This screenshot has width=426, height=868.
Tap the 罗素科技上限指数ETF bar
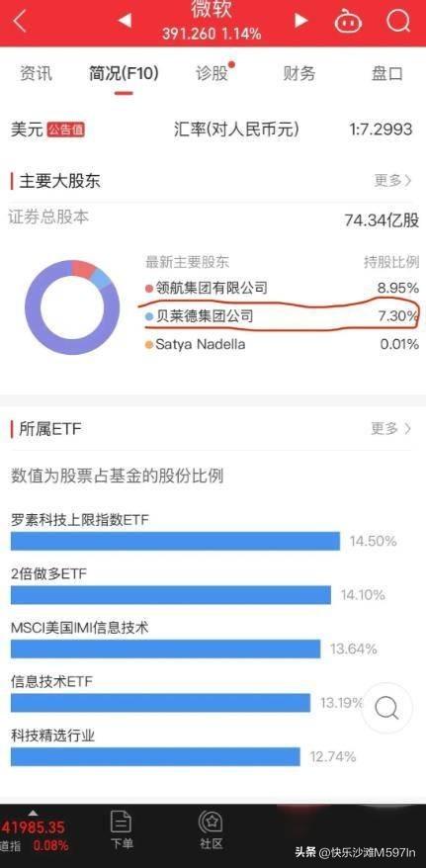click(x=175, y=541)
